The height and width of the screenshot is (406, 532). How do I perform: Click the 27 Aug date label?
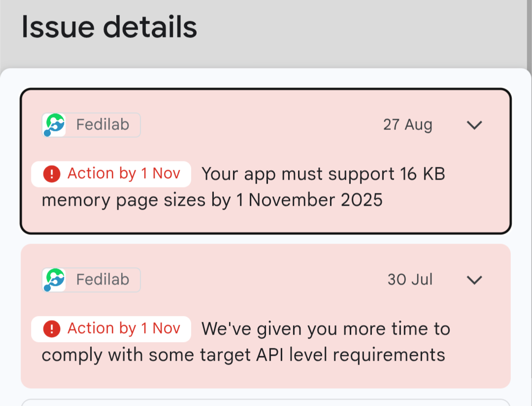pyautogui.click(x=407, y=125)
